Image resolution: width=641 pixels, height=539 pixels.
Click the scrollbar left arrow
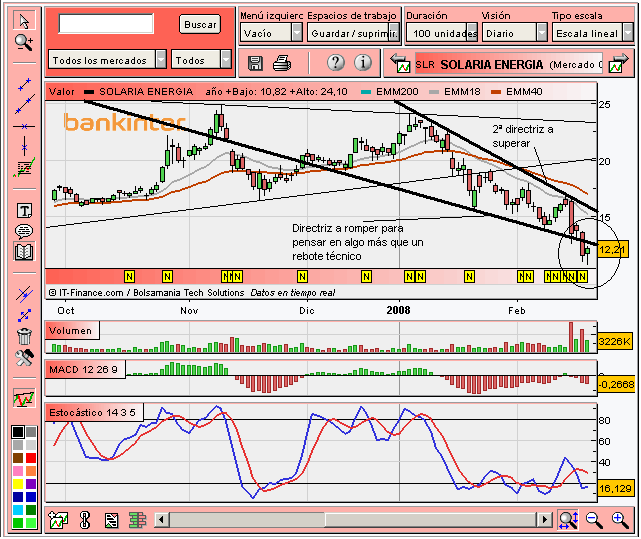pos(161,519)
